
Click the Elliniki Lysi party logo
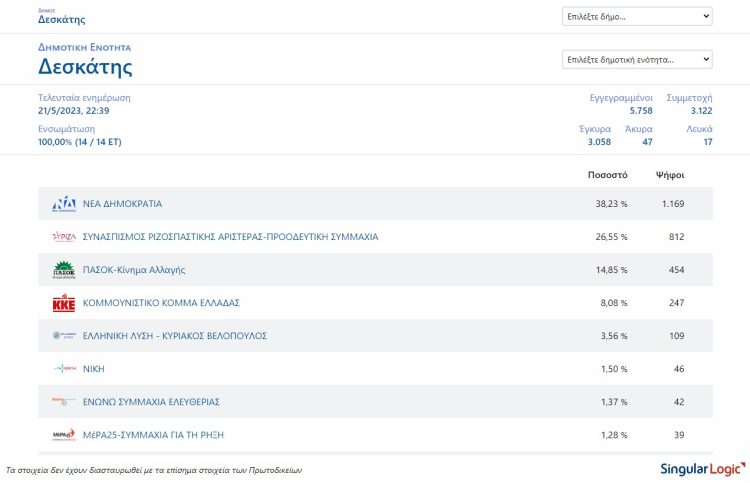[x=64, y=336]
